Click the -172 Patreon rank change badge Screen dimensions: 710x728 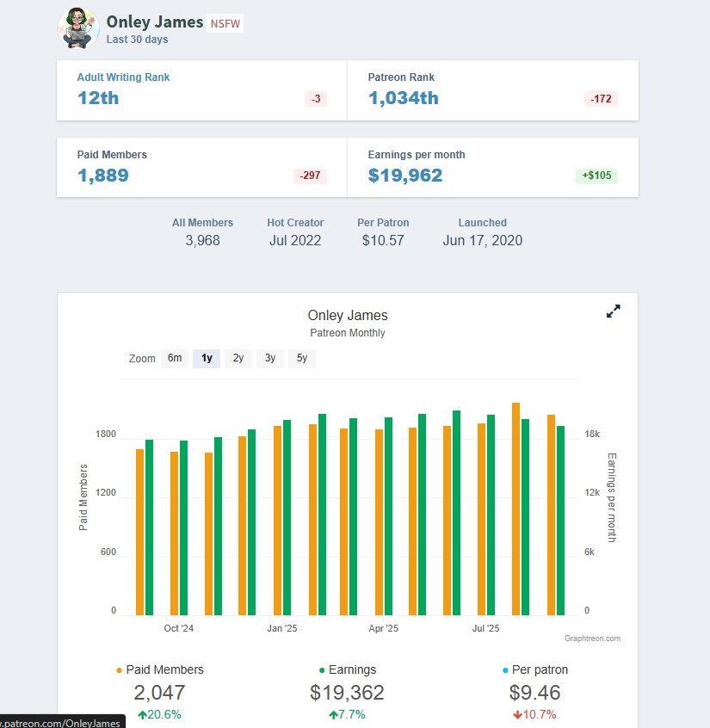pyautogui.click(x=601, y=99)
